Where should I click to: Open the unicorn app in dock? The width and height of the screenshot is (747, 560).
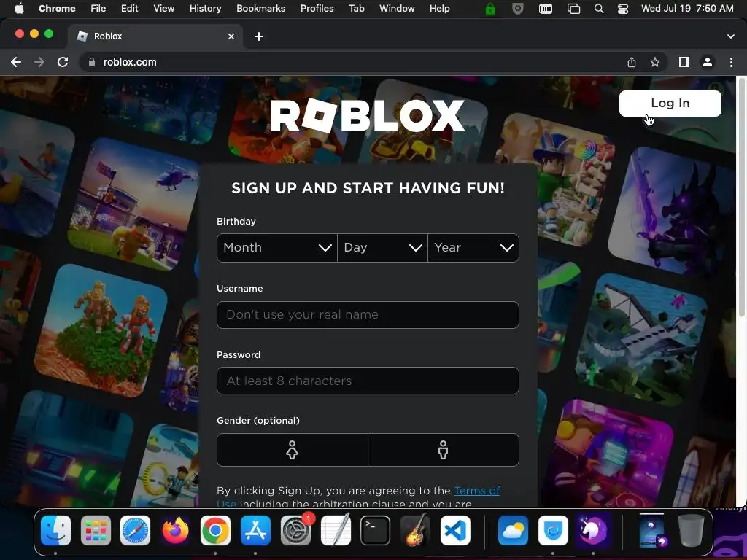click(x=592, y=531)
